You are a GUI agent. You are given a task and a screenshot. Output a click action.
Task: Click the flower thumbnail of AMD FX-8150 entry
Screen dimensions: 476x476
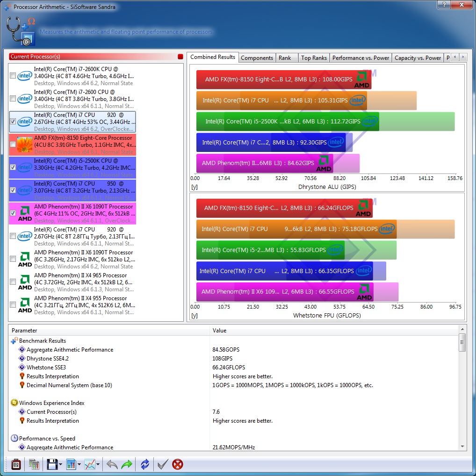tap(25, 144)
